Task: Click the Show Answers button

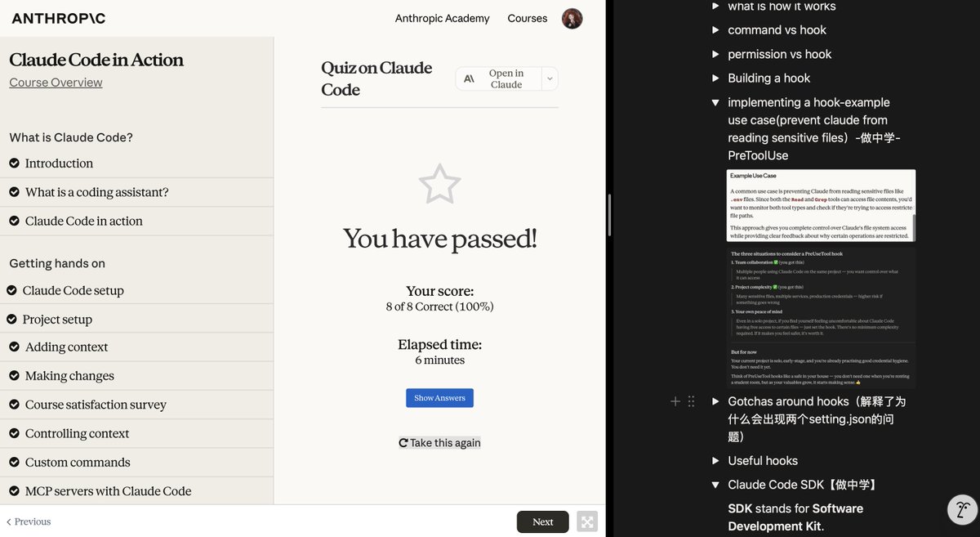Action: (439, 398)
